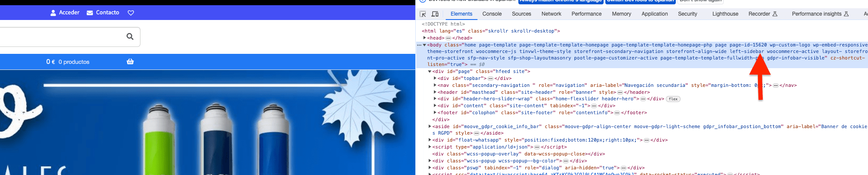
Task: Switch to the Elements tab
Action: [x=461, y=14]
